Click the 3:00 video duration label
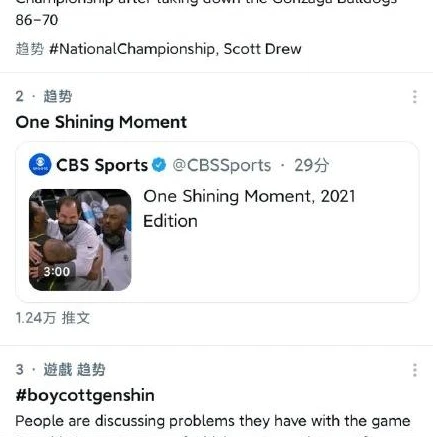The width and height of the screenshot is (433, 437). 57,271
